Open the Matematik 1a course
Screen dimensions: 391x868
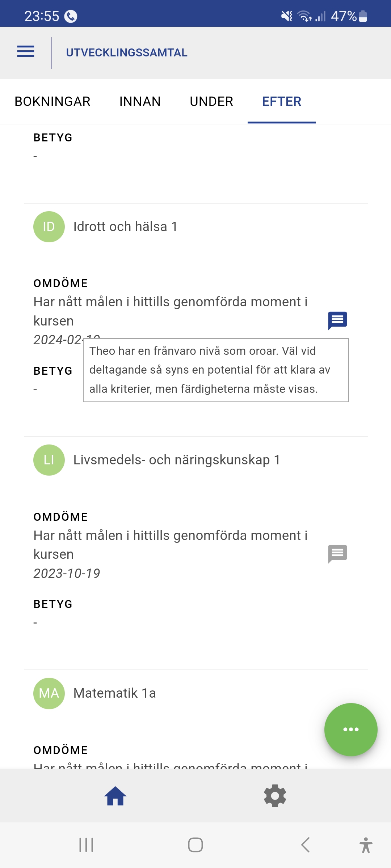click(x=114, y=693)
